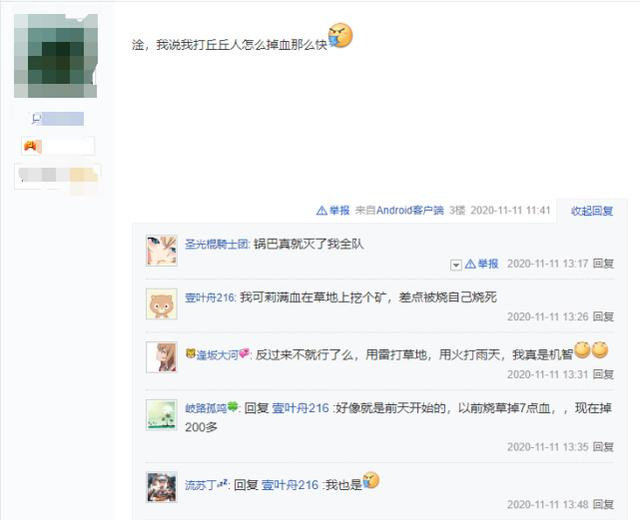Click the report warning icon next to 3楼 post
640x520 pixels.
point(322,211)
